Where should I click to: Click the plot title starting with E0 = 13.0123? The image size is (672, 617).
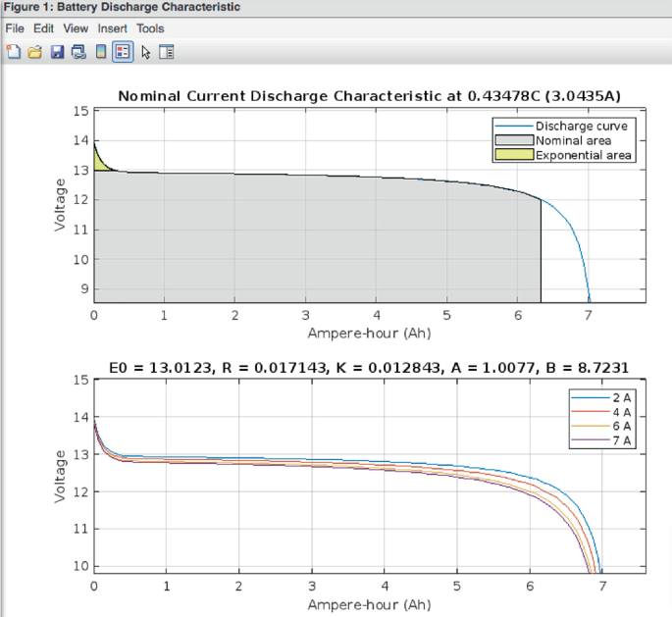pyautogui.click(x=369, y=368)
